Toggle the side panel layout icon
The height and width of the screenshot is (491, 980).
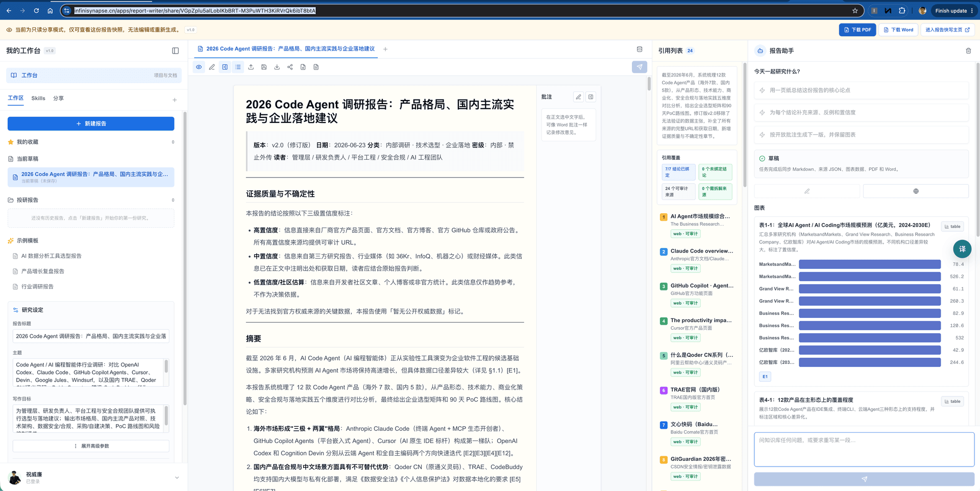click(225, 67)
